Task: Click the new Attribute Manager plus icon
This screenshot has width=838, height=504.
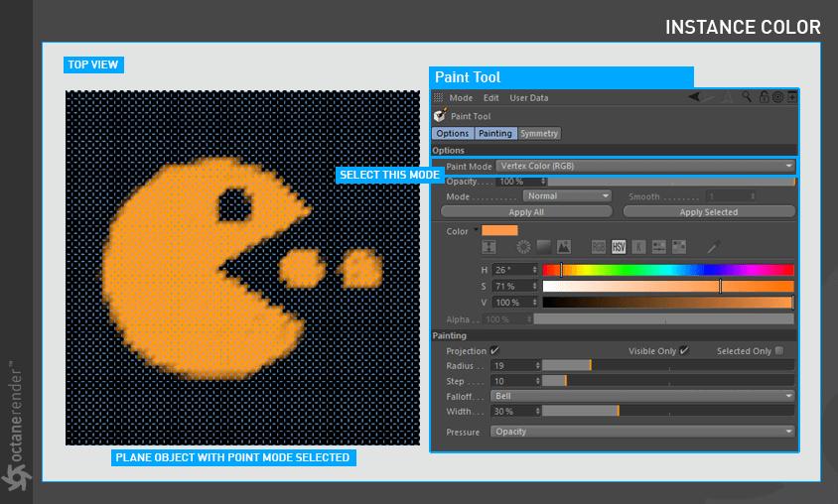Action: pyautogui.click(x=792, y=96)
